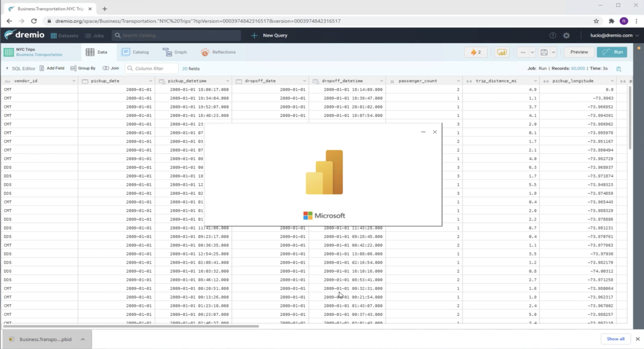Open the Datasets section
Screen dimensions: 644x349
(x=65, y=36)
